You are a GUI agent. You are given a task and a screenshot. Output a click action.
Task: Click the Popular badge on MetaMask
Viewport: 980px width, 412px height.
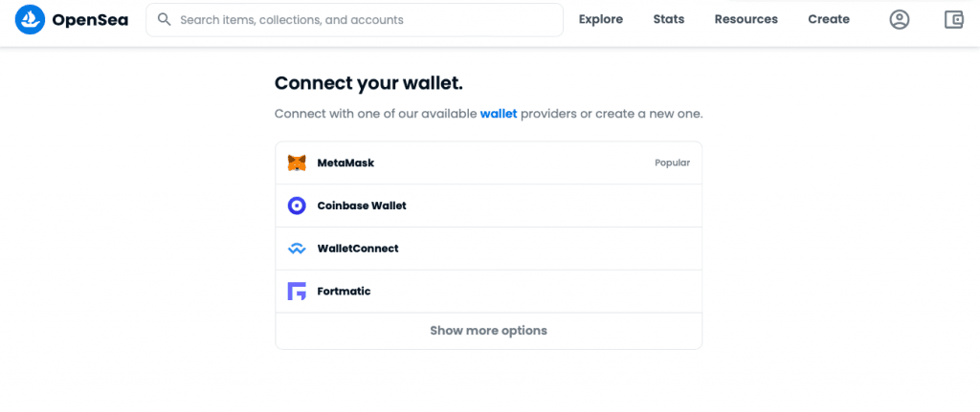pos(672,163)
